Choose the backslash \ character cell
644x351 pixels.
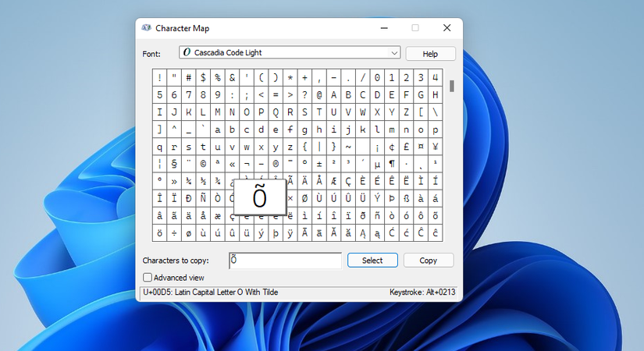point(436,112)
